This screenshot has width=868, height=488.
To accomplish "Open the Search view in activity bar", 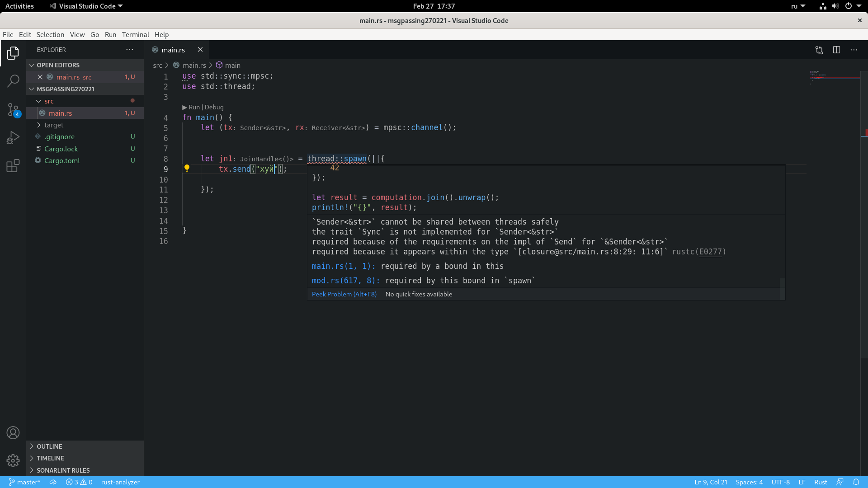I will tap(13, 81).
